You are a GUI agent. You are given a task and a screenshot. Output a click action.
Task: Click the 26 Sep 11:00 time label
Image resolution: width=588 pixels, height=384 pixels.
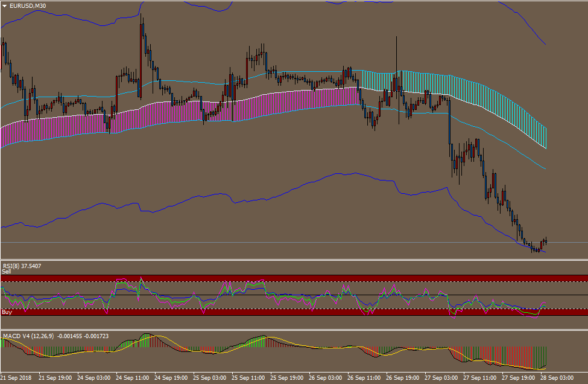pyautogui.click(x=365, y=377)
